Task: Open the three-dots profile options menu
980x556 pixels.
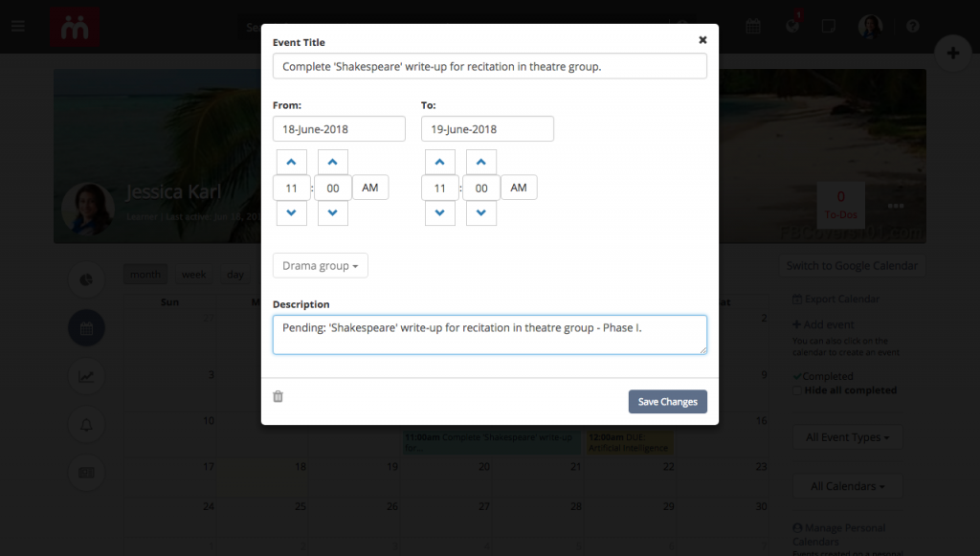Action: point(896,206)
